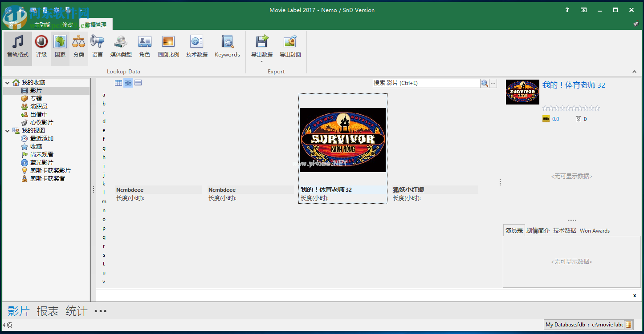Switch to the 演员表 tab
Screen dimensions: 644x334
click(x=514, y=230)
